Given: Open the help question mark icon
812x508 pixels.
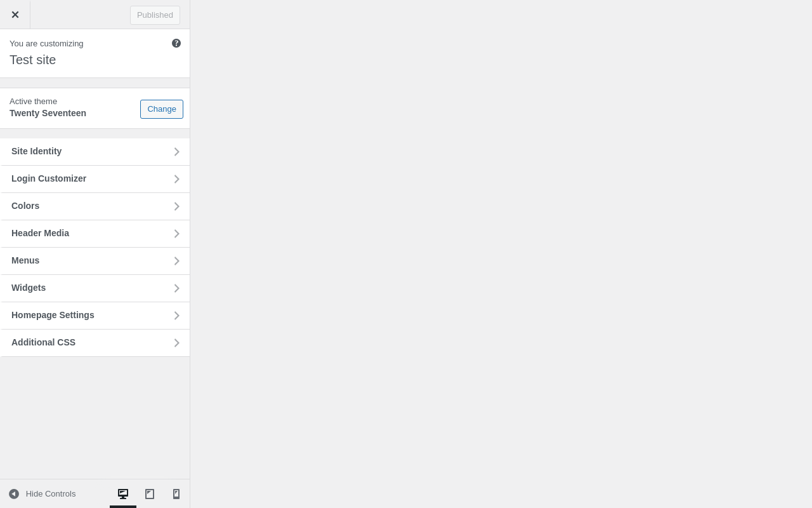Looking at the screenshot, I should point(176,43).
